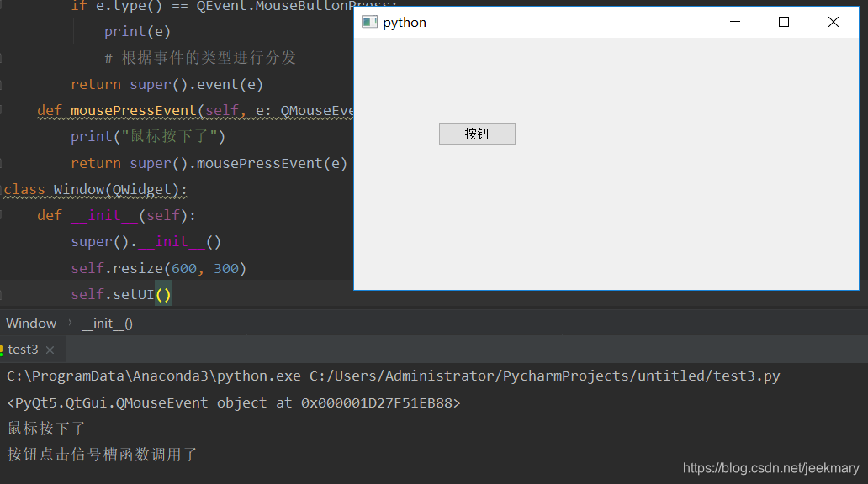Click the self.setUI() code line
This screenshot has height=484, width=868.
[121, 294]
